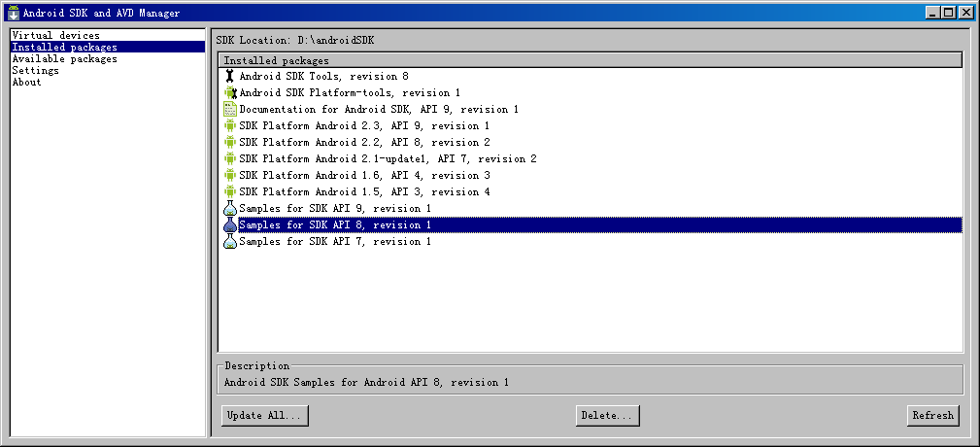
Task: Click the Android SDK Platform-tools robot icon
Action: point(230,92)
